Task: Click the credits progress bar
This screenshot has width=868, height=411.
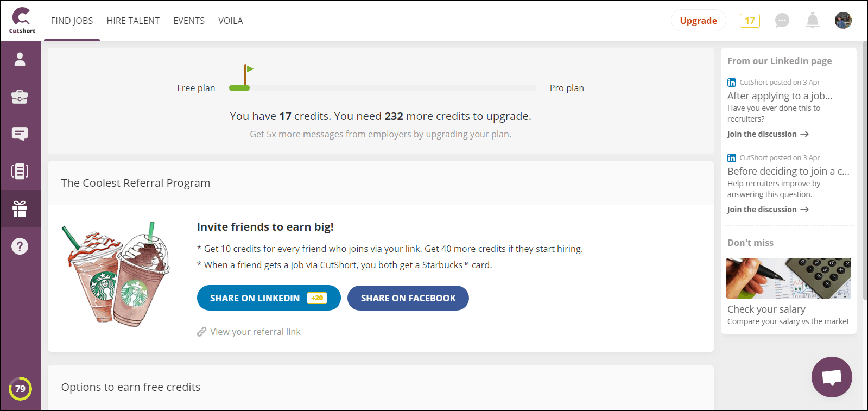Action: pyautogui.click(x=382, y=88)
